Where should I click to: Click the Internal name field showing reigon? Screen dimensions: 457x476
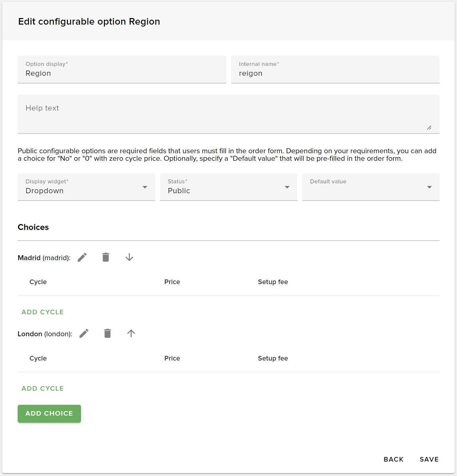335,73
